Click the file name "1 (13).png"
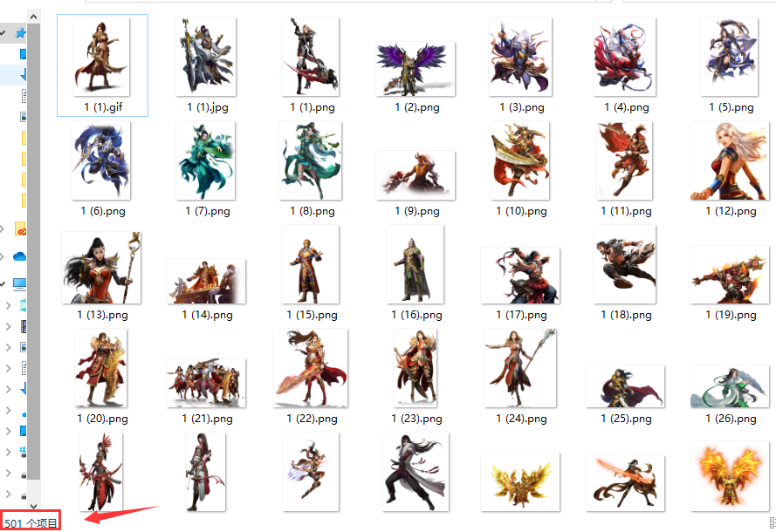The height and width of the screenshot is (532, 776). click(x=102, y=315)
